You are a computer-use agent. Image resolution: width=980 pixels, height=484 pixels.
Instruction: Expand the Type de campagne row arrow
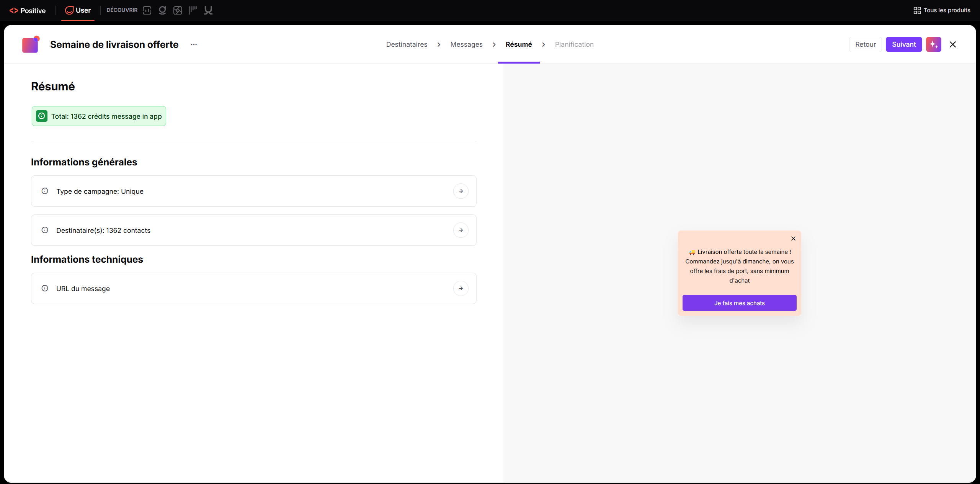[x=461, y=191]
